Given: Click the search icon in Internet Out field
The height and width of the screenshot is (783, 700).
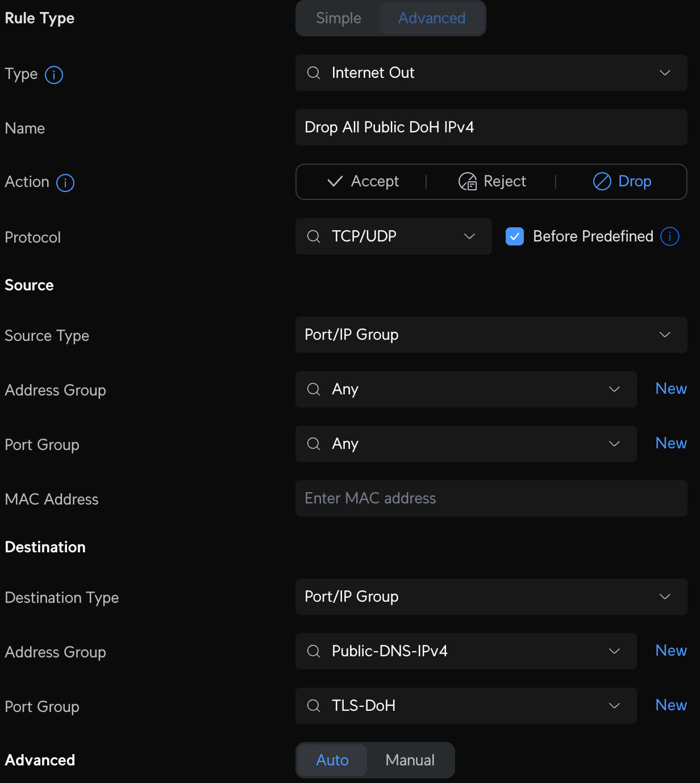Looking at the screenshot, I should coord(314,73).
